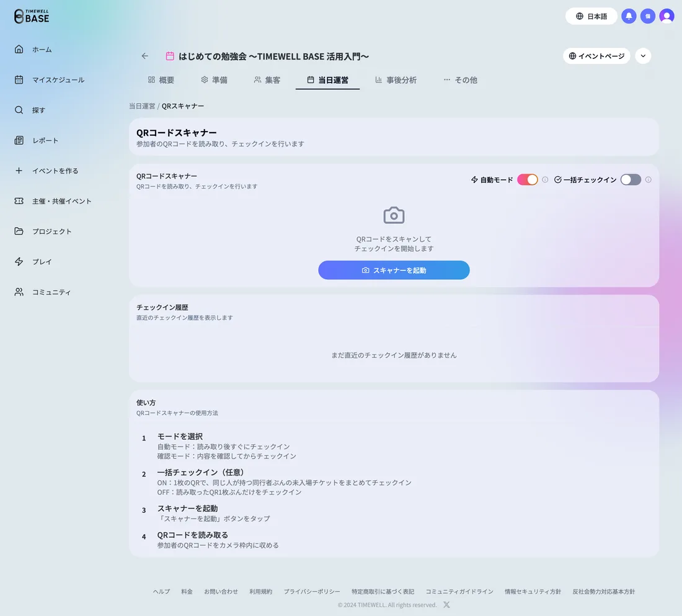This screenshot has width=682, height=616.
Task: Open レポート in the sidebar
Action: (x=45, y=140)
